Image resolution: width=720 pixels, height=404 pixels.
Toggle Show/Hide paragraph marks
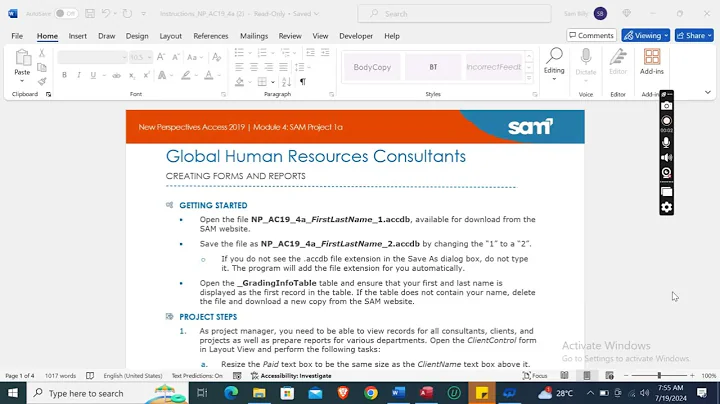click(303, 82)
